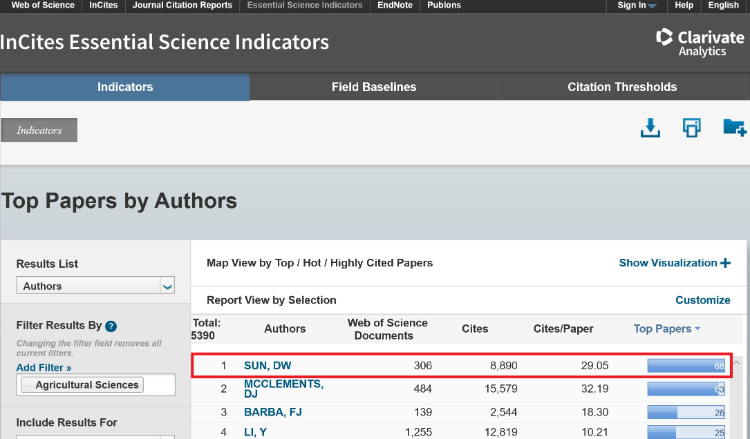Click the print/copy pages icon

(691, 128)
